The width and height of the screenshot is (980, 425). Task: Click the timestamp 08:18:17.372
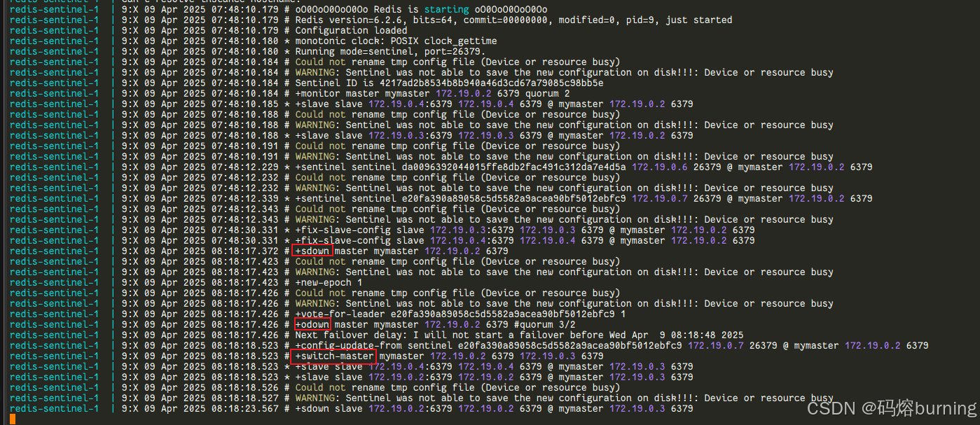tap(244, 251)
